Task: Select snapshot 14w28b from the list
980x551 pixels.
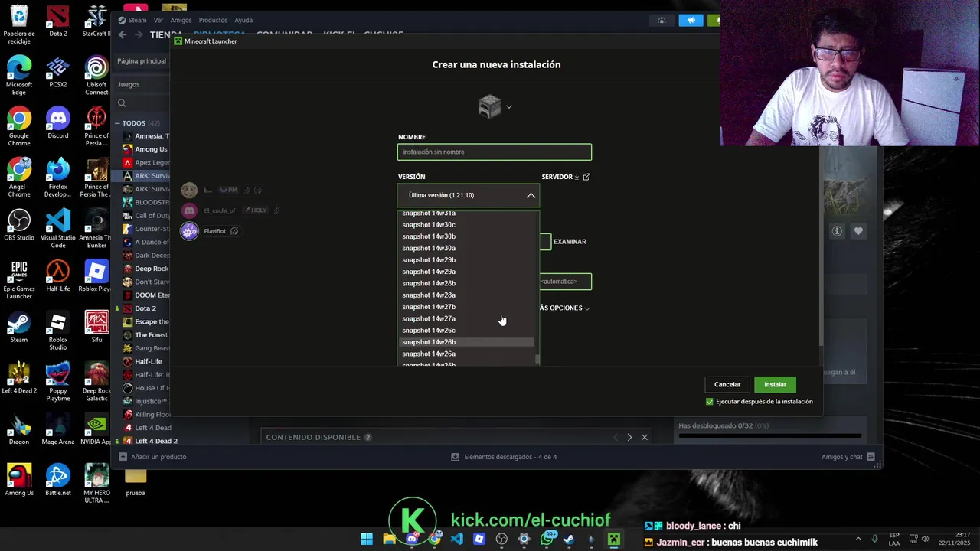Action: point(465,283)
